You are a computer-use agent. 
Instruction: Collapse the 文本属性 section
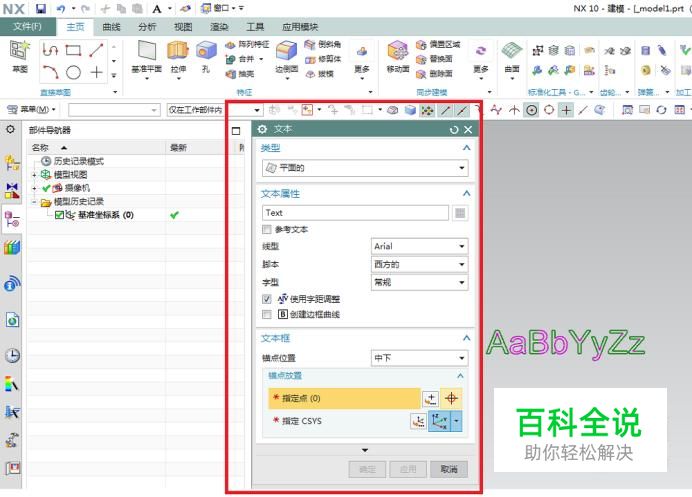[466, 193]
